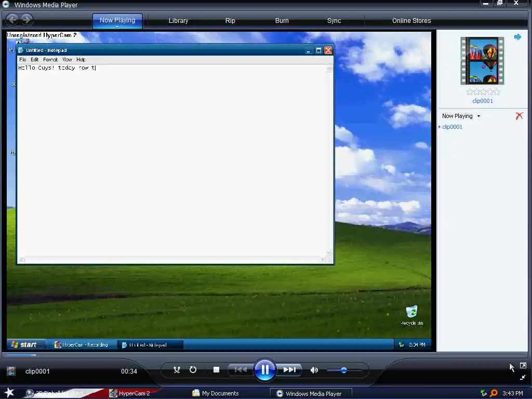The height and width of the screenshot is (399, 532).
Task: Go to previous track
Action: (x=241, y=369)
